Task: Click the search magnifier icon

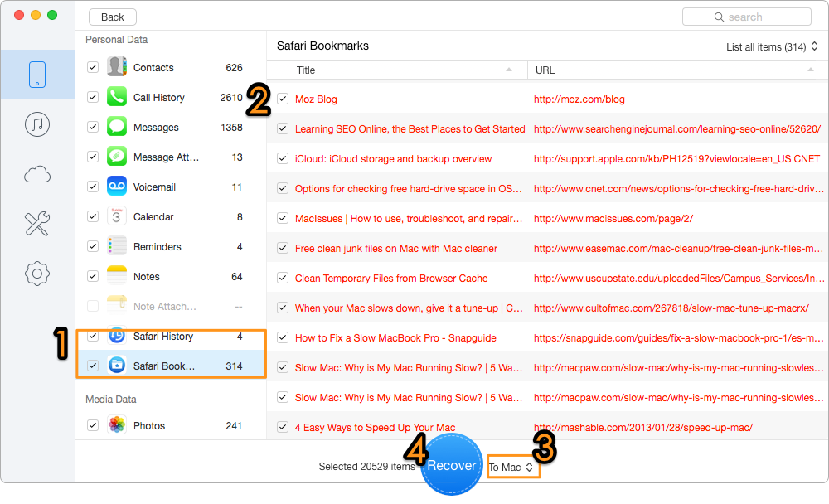Action: tap(719, 17)
